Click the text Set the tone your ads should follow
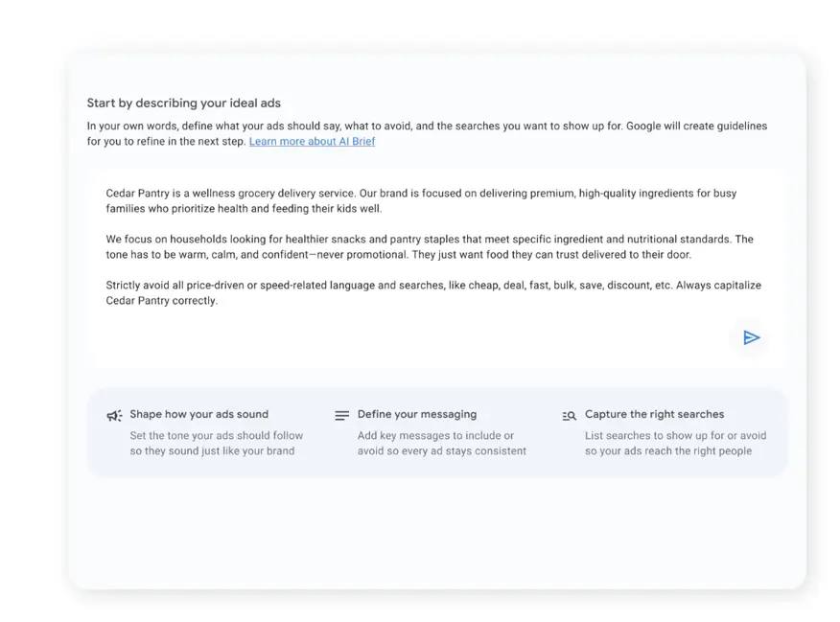This screenshot has width=840, height=622. coord(217,443)
